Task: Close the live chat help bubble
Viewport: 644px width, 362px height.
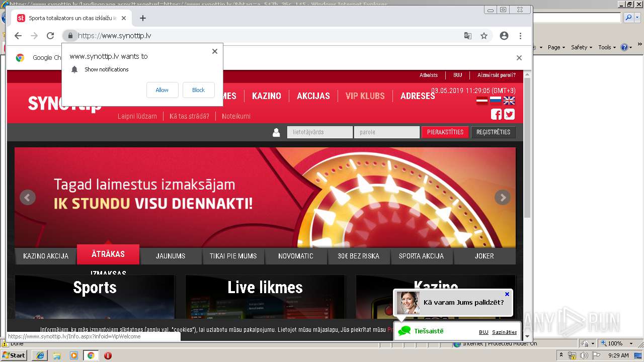Action: pos(507,294)
